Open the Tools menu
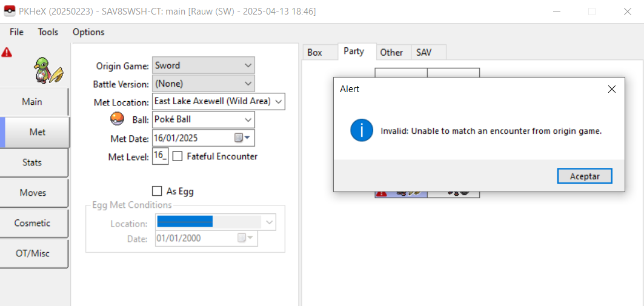This screenshot has height=306, width=644. [48, 32]
